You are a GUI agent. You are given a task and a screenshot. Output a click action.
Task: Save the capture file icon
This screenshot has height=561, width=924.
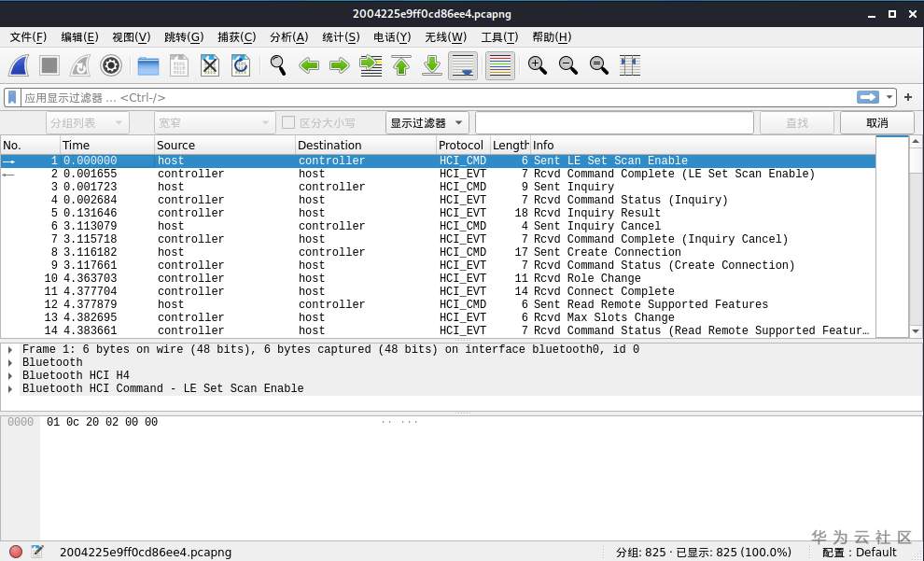[178, 65]
